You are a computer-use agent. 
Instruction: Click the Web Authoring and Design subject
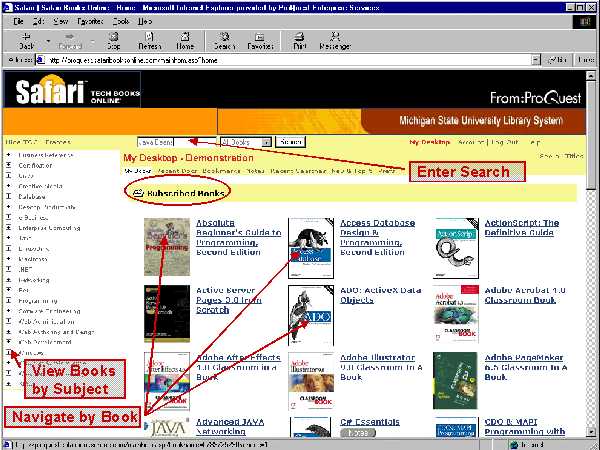[56, 332]
